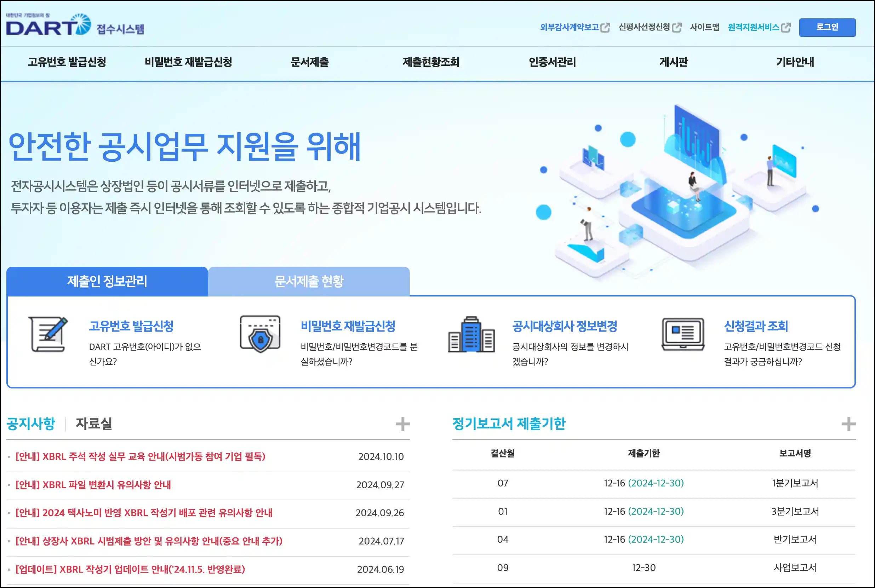Image resolution: width=875 pixels, height=588 pixels.
Task: Click the date 2024.06.19
Action: [x=381, y=569]
